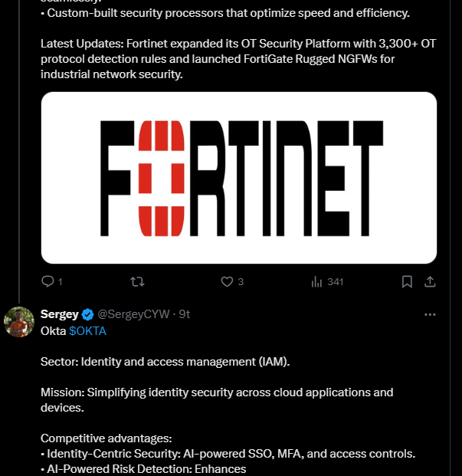This screenshot has height=476, width=462.
Task: Open the share upload arrow icon
Action: click(x=430, y=282)
